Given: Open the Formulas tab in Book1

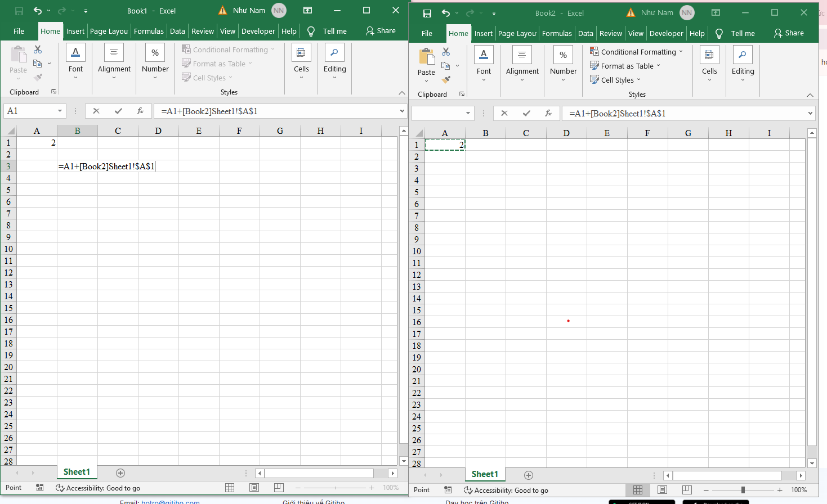Looking at the screenshot, I should [149, 31].
